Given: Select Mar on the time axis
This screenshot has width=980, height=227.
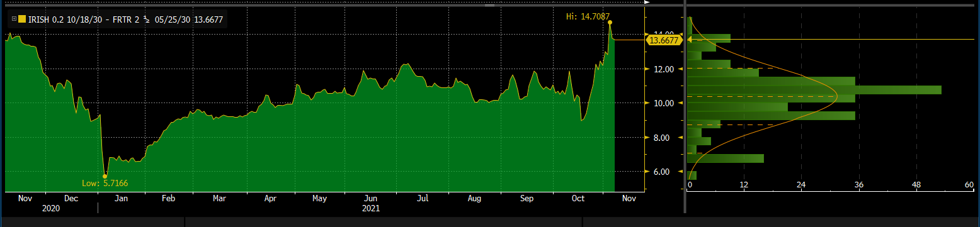Looking at the screenshot, I should click(x=219, y=198).
